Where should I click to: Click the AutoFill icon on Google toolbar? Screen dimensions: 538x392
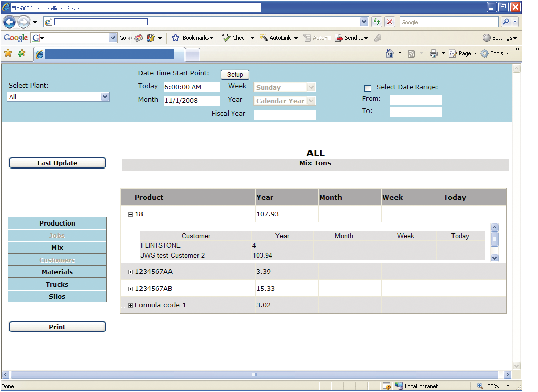pos(307,38)
